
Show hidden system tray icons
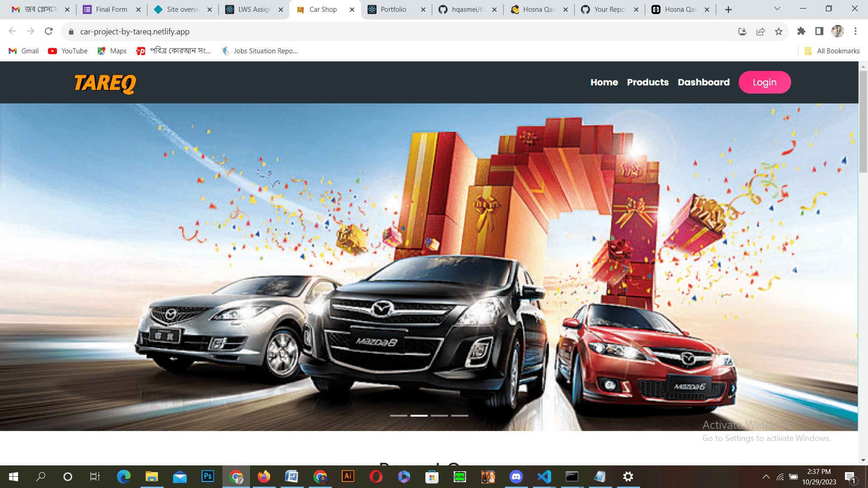766,477
